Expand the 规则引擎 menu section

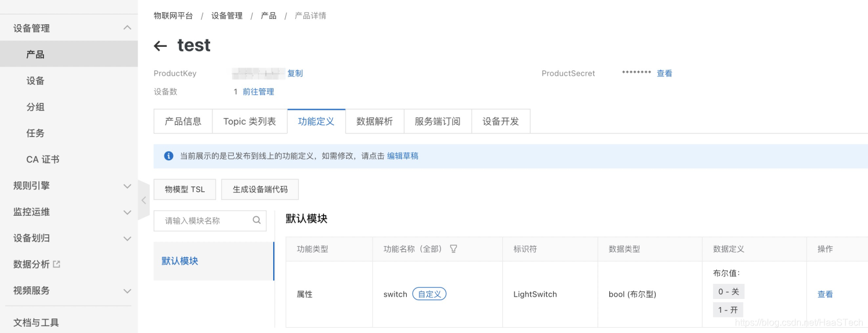coord(127,186)
